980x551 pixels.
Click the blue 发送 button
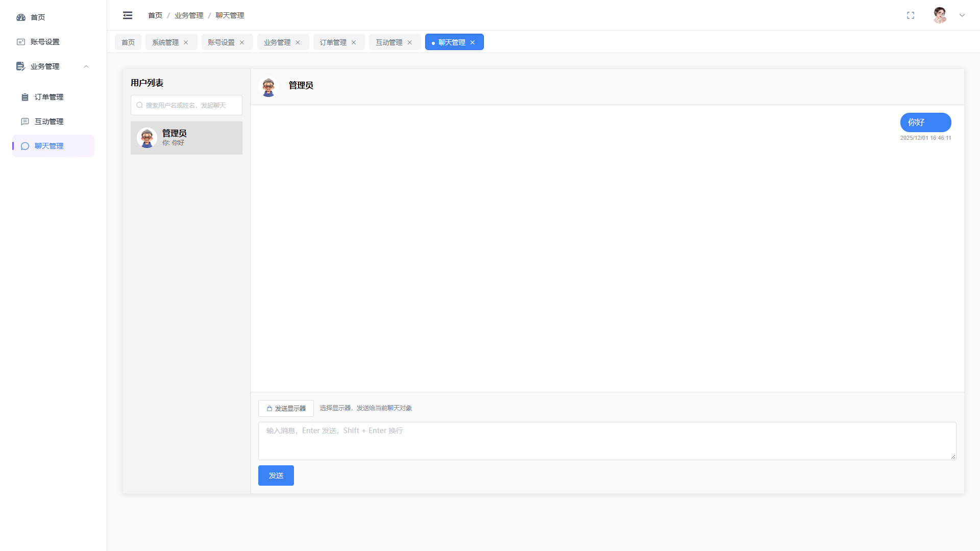[x=276, y=475]
